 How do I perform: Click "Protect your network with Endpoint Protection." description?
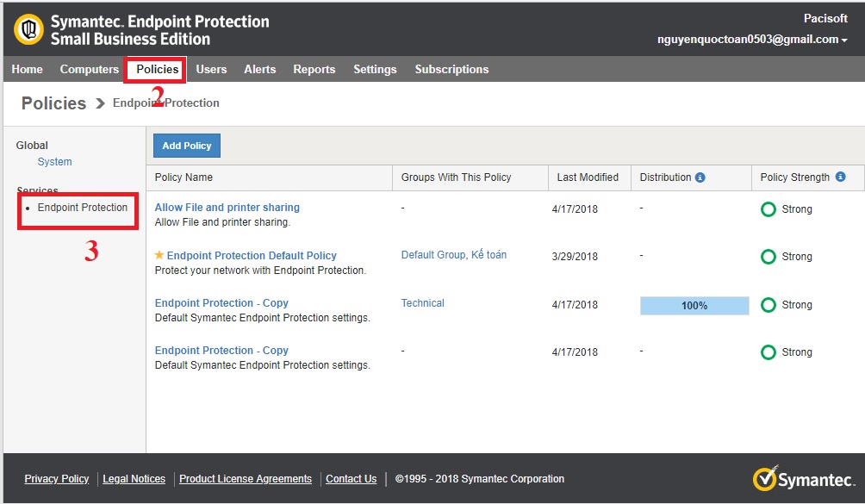pos(260,271)
